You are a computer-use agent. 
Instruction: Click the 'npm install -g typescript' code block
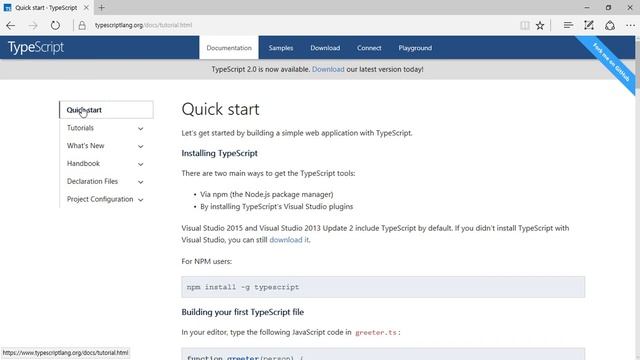[x=383, y=287]
